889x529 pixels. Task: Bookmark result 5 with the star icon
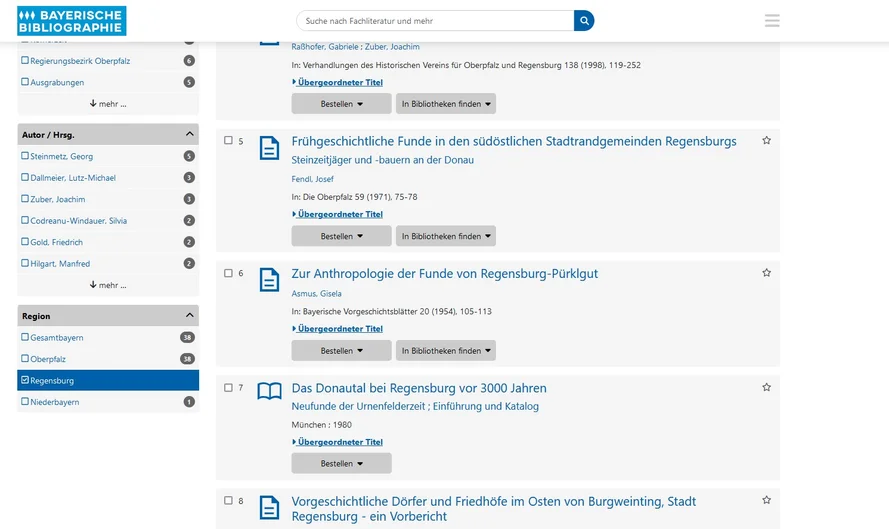tap(767, 141)
